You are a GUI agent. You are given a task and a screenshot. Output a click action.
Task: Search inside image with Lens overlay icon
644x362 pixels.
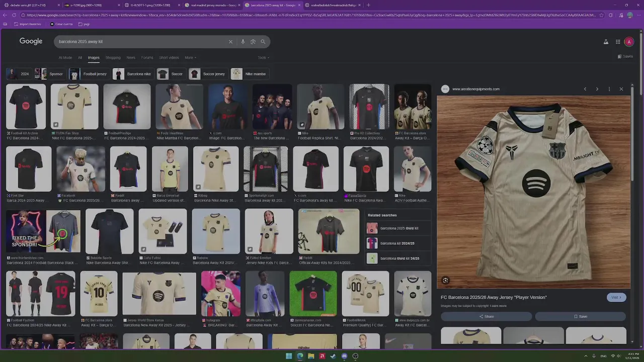445,281
